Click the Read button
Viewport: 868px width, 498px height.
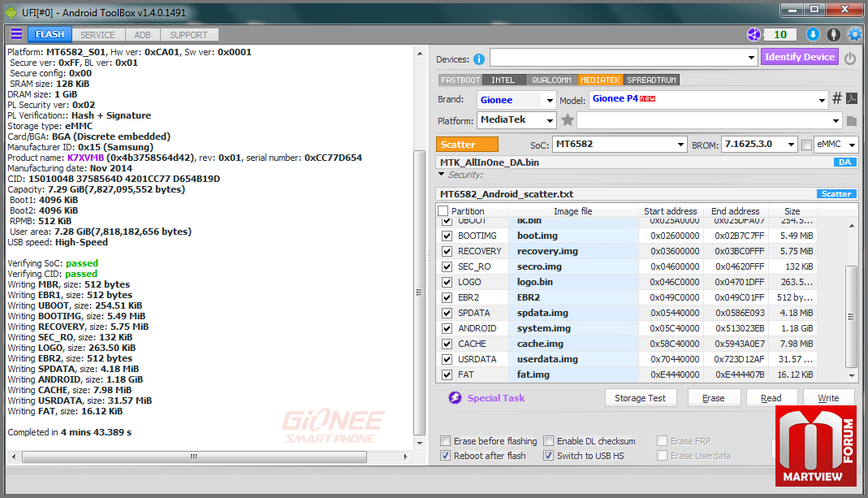(x=771, y=398)
